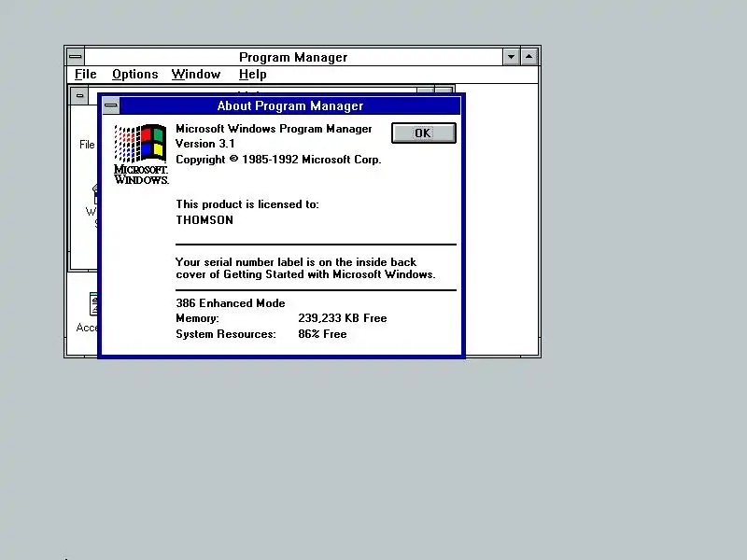
Task: Click the 'Microsoft Windows Program Manager' text line
Action: (274, 129)
